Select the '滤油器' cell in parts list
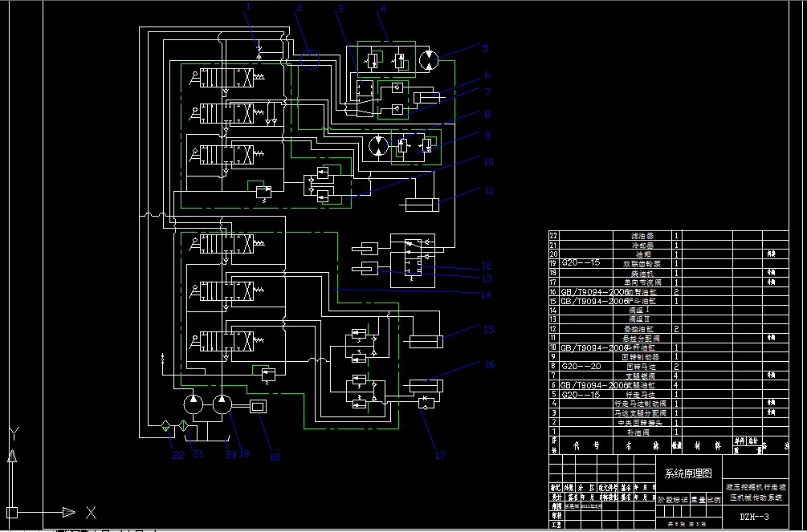This screenshot has height=532, width=807. pos(643,236)
